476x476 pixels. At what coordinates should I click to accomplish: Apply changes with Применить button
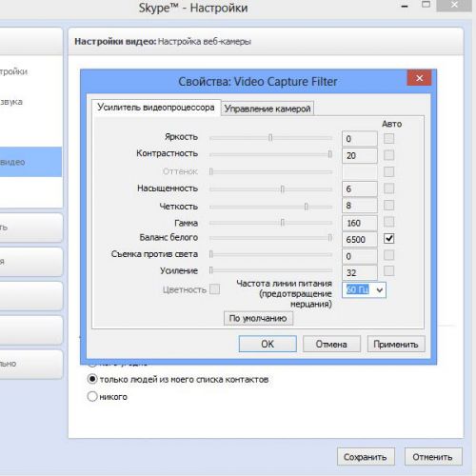[396, 344]
